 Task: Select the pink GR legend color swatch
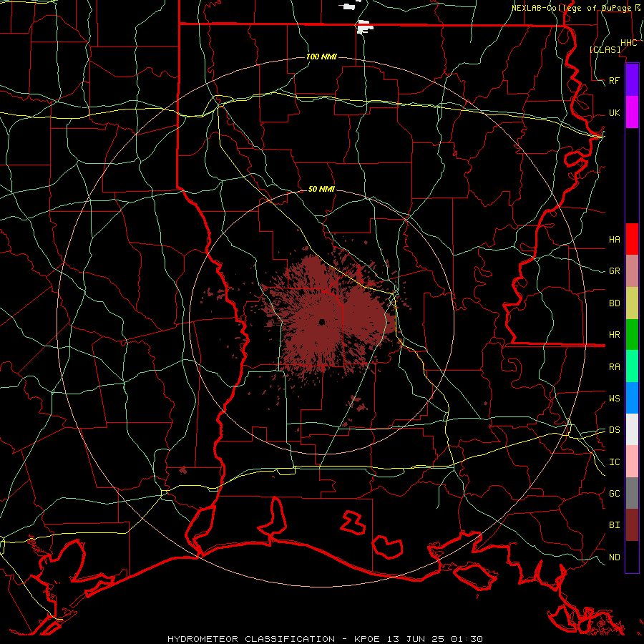coord(632,271)
